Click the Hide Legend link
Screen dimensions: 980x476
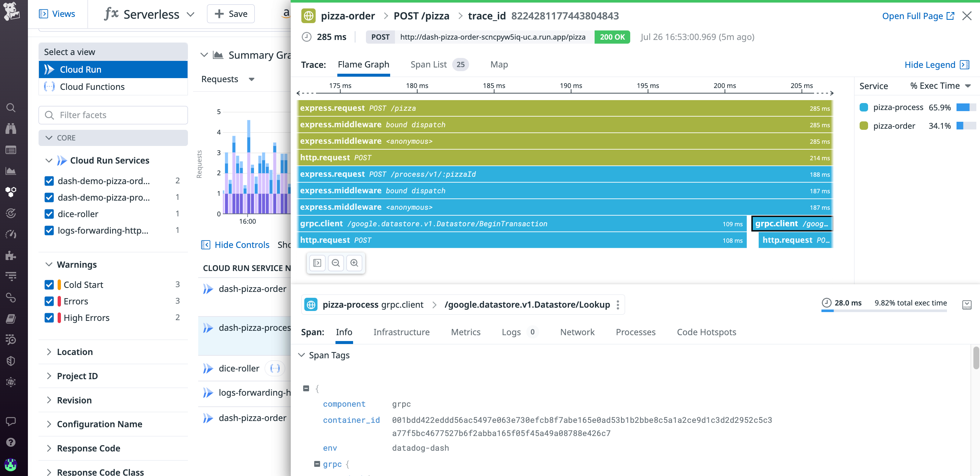(931, 65)
